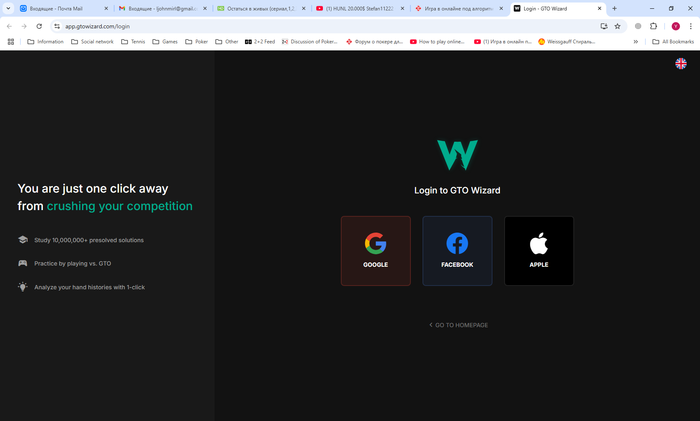The image size is (700, 421).
Task: Minimize the Chrome window
Action: tap(652, 8)
